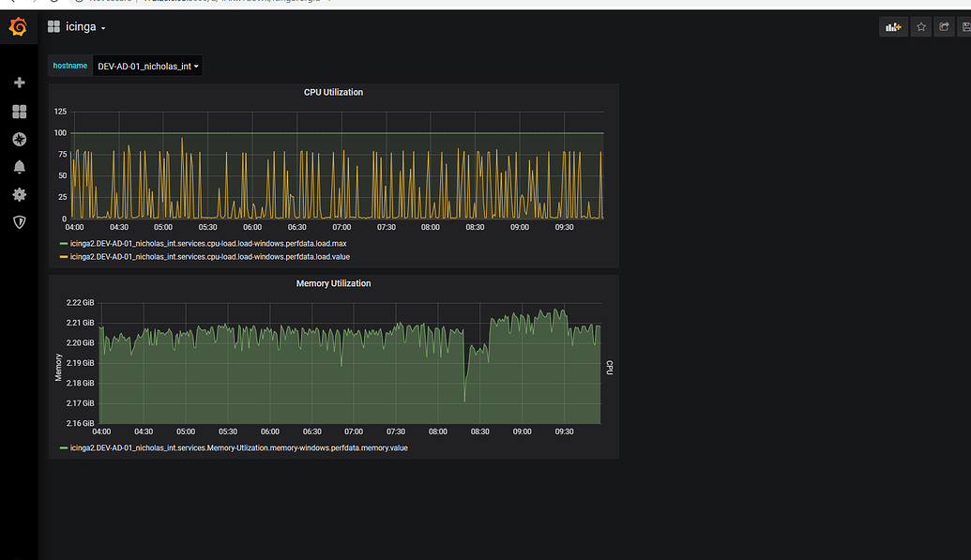
Task: Click the Save dashboard disk icon
Action: [965, 27]
